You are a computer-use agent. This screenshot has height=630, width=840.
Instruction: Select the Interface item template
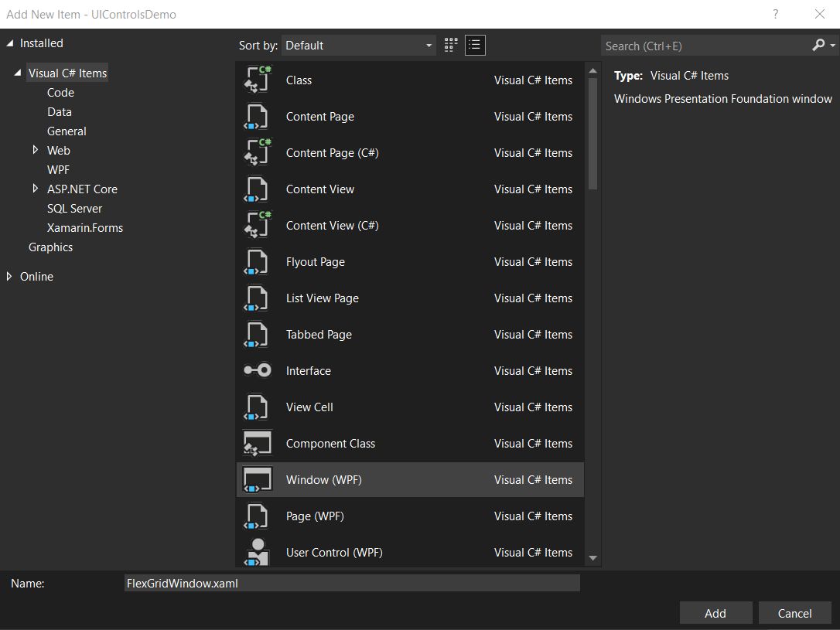(x=309, y=370)
